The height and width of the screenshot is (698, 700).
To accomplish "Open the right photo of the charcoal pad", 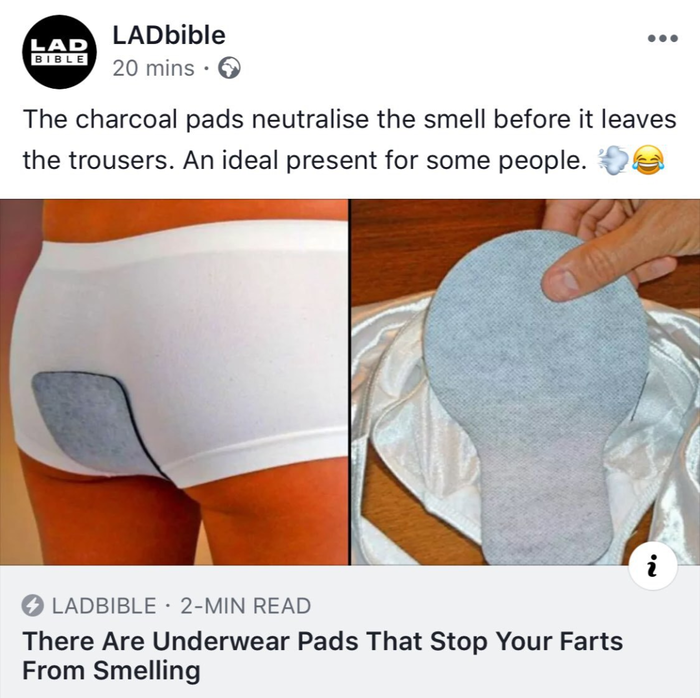I will click(525, 382).
